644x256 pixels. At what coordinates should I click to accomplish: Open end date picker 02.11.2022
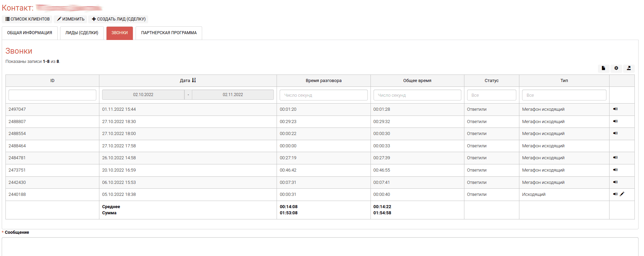coord(233,95)
